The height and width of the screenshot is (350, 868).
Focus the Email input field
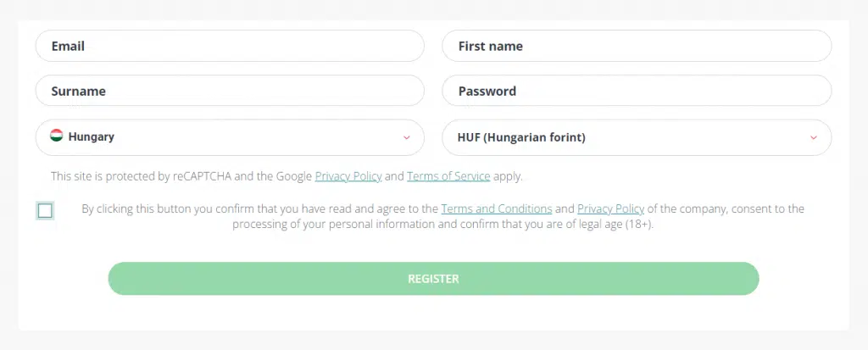tap(229, 46)
